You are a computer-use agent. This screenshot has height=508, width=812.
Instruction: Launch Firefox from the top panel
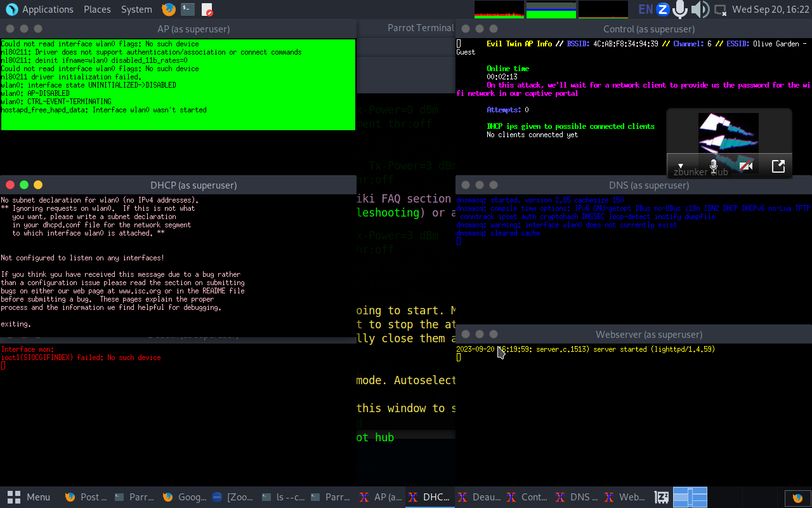coord(169,10)
